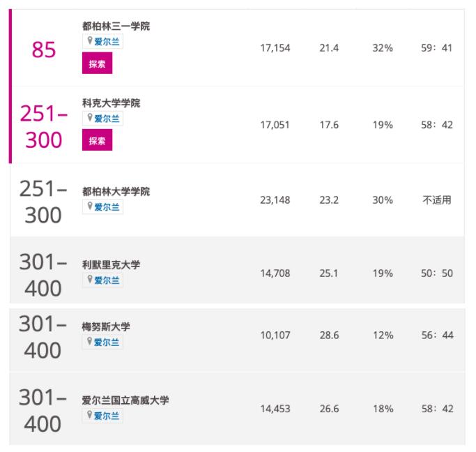Select 爱尔兰 link under 利默里克大学
The width and height of the screenshot is (476, 452).
pyautogui.click(x=107, y=280)
